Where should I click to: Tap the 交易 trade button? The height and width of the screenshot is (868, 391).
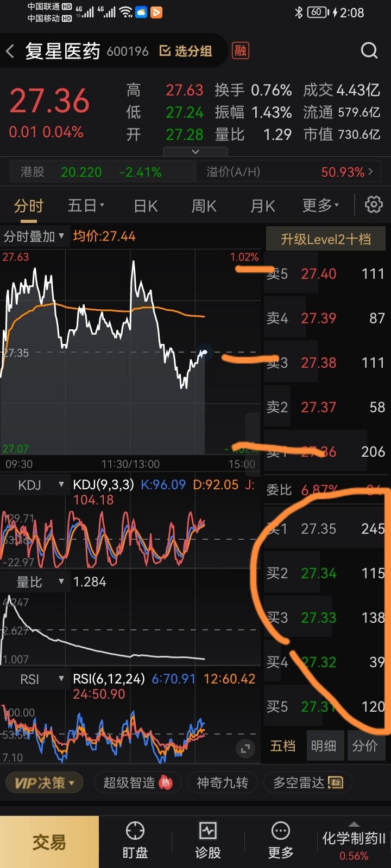[x=49, y=842]
